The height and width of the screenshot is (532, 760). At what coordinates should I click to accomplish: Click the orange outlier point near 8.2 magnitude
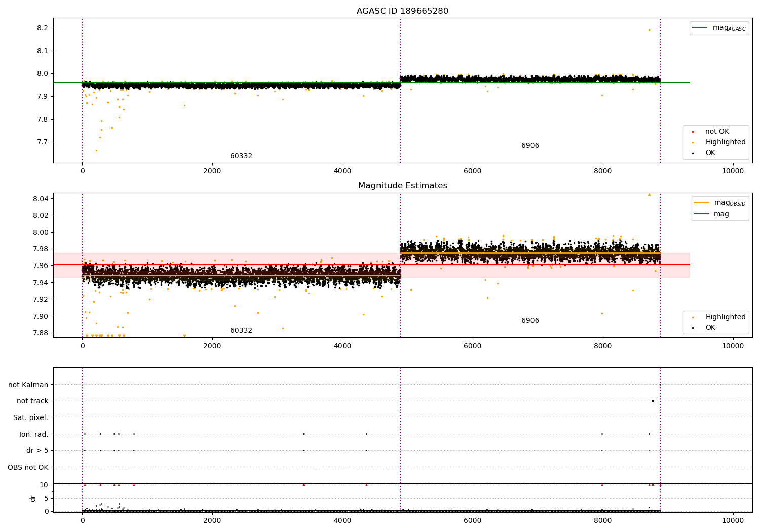coord(649,30)
